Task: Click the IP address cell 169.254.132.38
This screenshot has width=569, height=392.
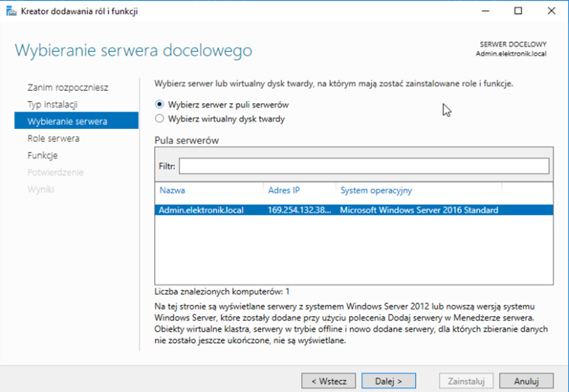Action: point(300,210)
